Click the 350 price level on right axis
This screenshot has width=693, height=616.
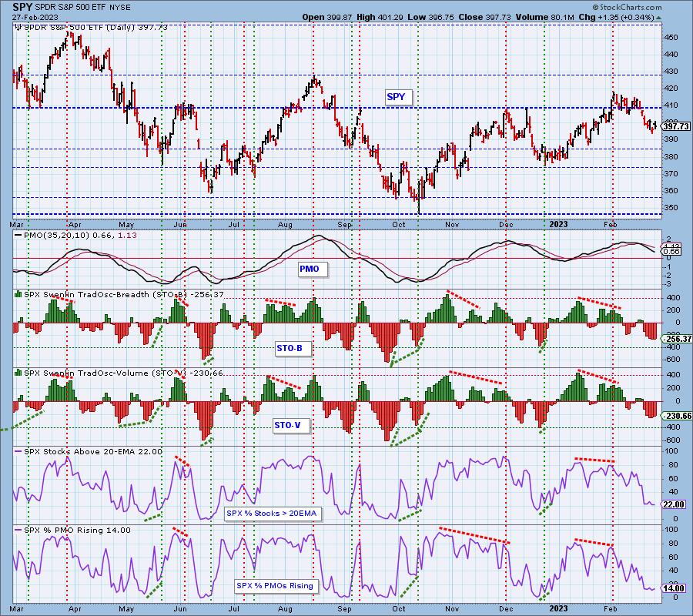pos(671,208)
